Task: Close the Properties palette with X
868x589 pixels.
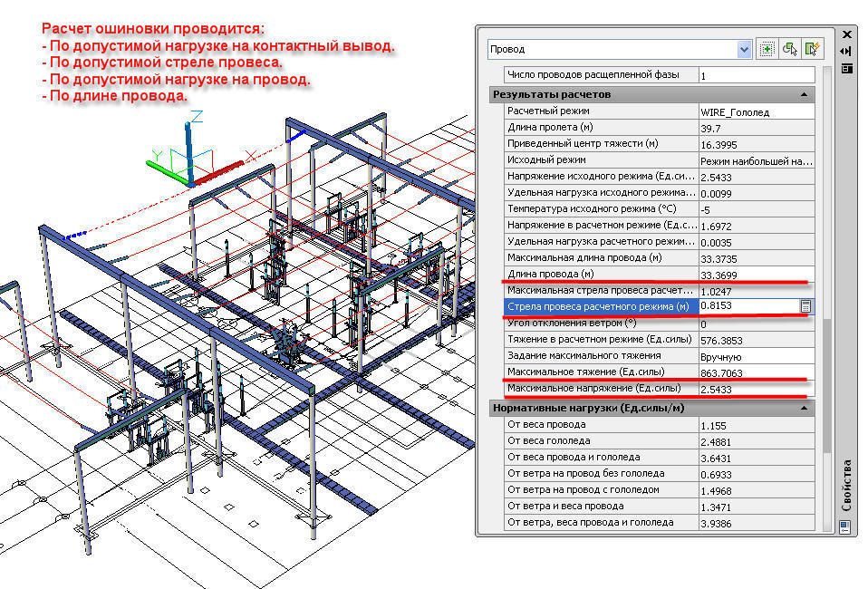Action: pos(847,34)
